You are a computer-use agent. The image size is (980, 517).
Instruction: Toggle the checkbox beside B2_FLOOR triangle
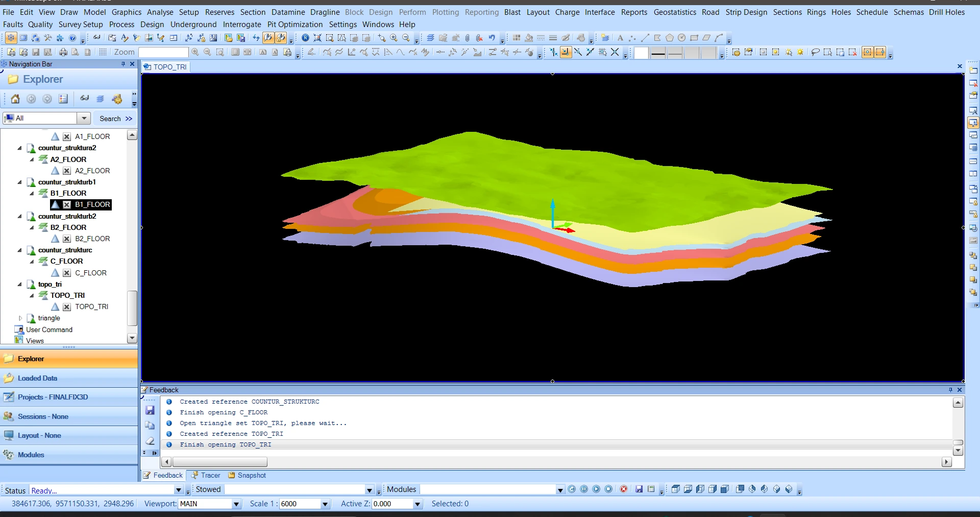tap(67, 239)
